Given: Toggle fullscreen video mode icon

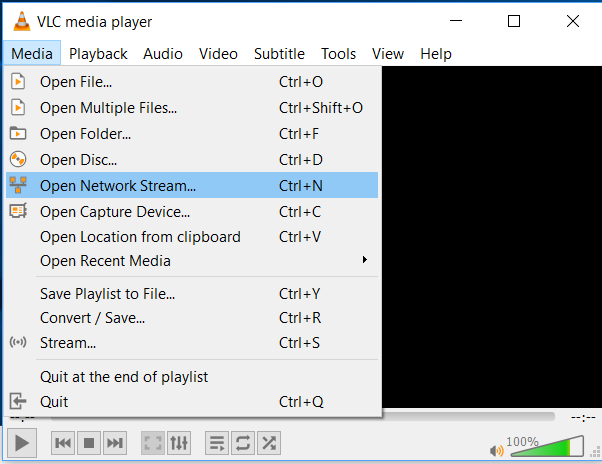Looking at the screenshot, I should click(153, 442).
